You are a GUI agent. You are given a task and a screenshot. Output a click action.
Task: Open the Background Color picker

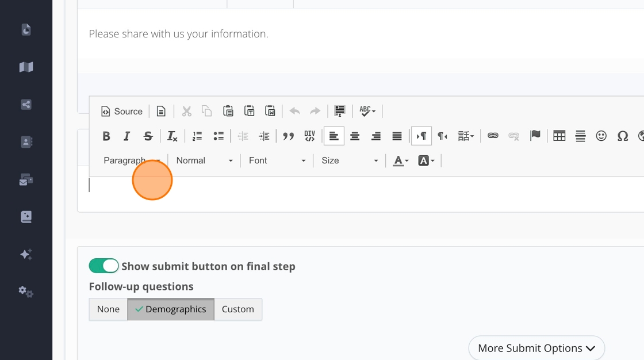[x=426, y=160]
